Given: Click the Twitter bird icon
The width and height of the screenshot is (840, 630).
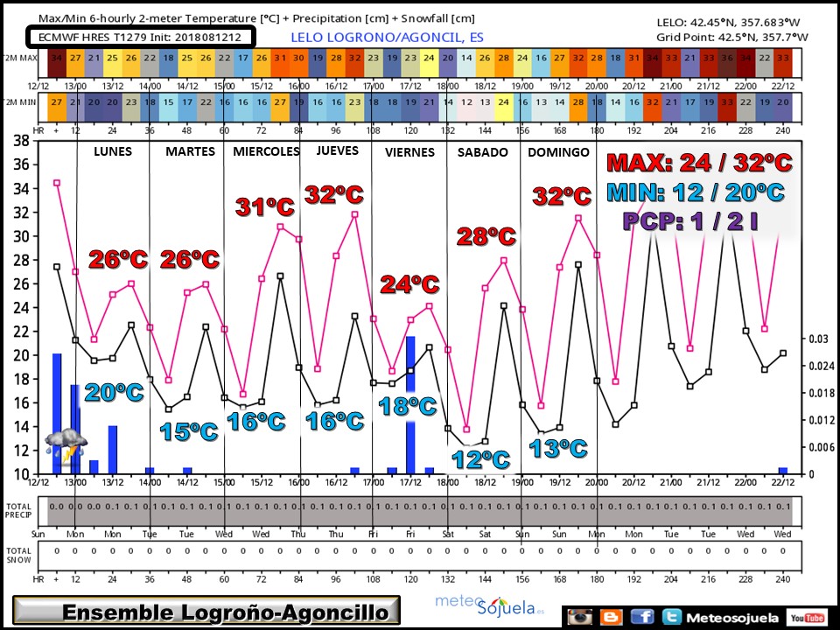Looking at the screenshot, I should (x=671, y=617).
